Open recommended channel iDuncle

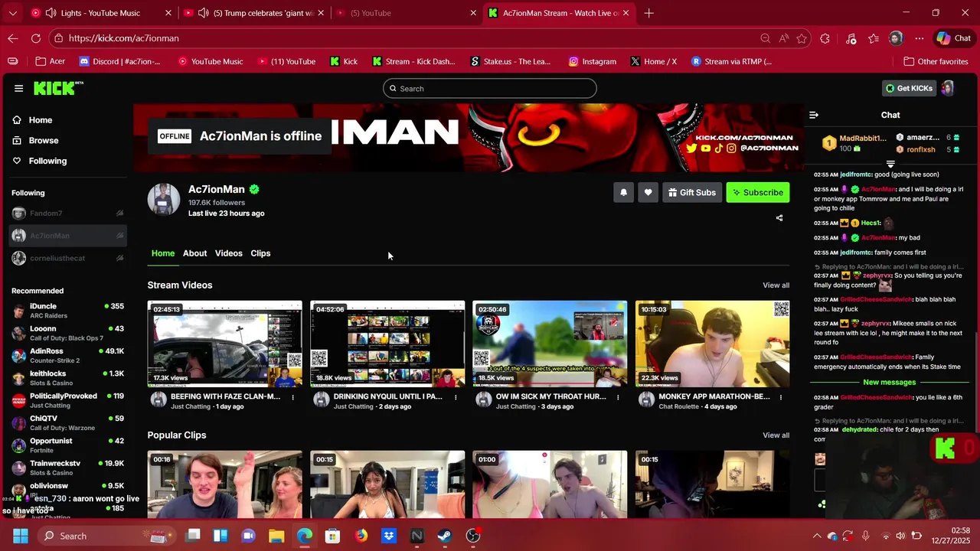(67, 311)
